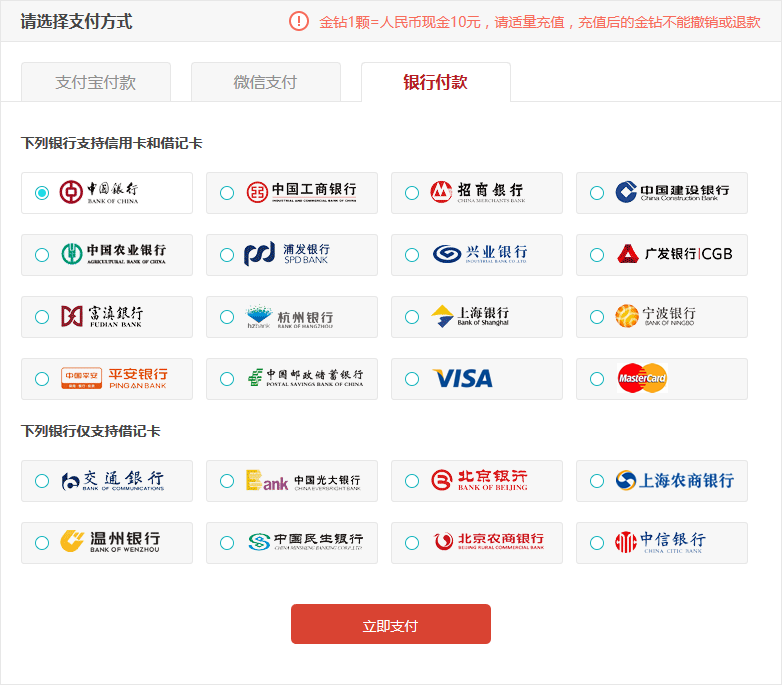Click the Ping An Bank 平安银行 logo

(x=114, y=378)
